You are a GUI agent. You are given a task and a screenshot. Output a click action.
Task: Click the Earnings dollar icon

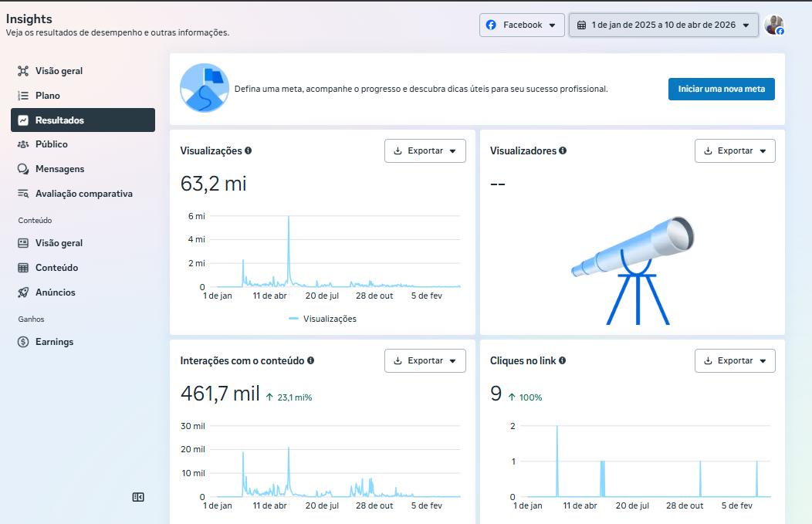[23, 342]
